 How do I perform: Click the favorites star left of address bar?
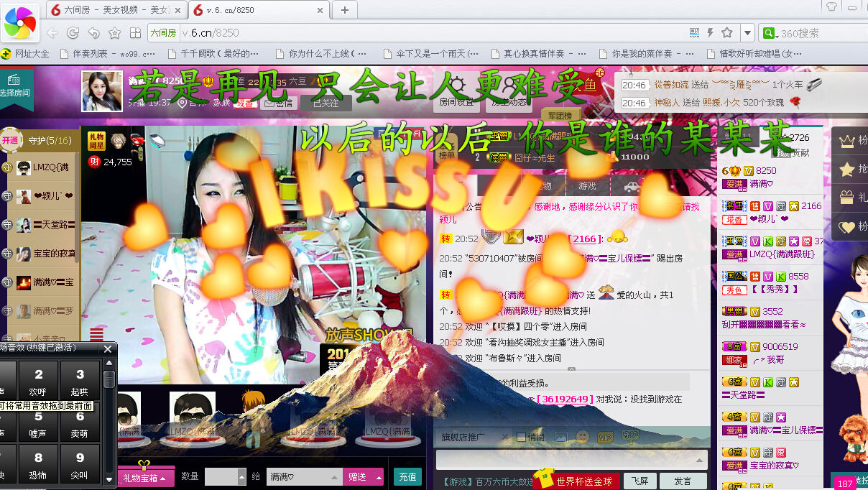114,33
